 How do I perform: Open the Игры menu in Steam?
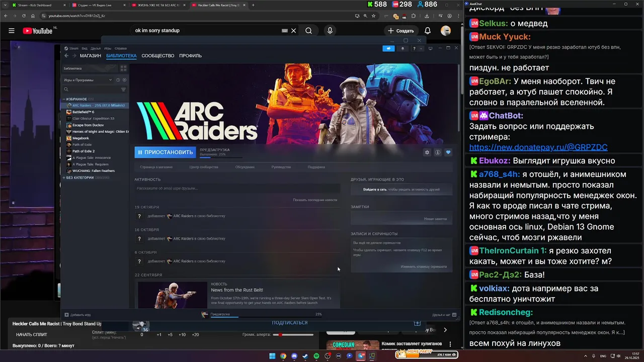pyautogui.click(x=108, y=48)
